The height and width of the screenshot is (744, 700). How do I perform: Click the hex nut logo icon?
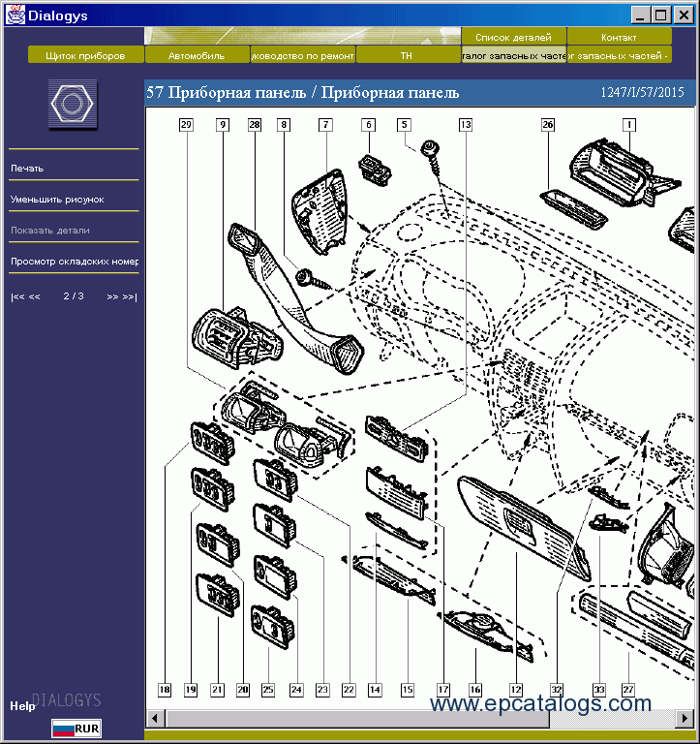click(74, 105)
